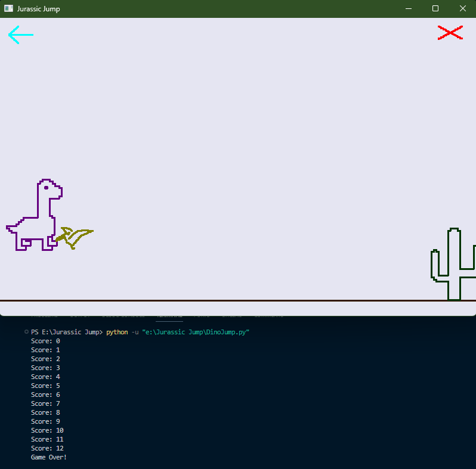The width and height of the screenshot is (476, 469).
Task: Close the Jurassic Jump window
Action: pyautogui.click(x=462, y=8)
